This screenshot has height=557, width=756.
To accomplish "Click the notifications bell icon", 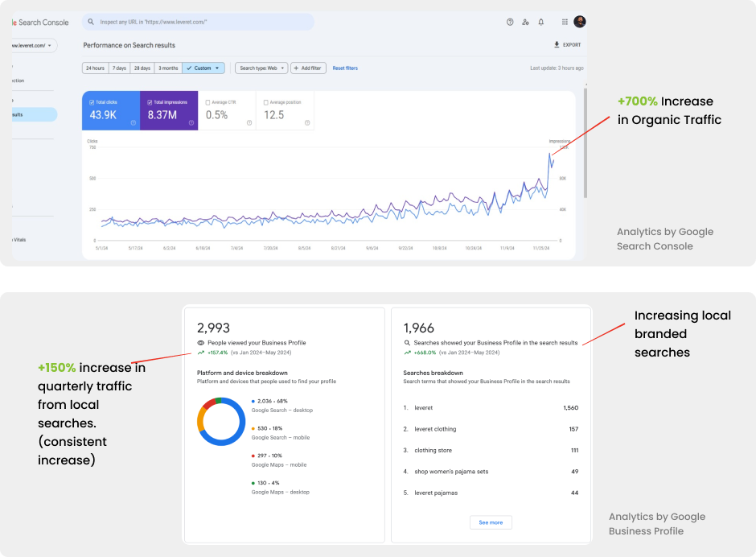I will (541, 22).
